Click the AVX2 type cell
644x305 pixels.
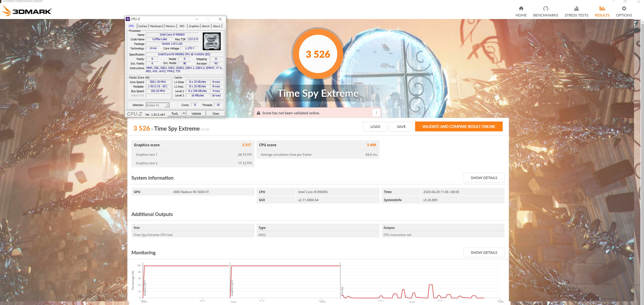point(318,235)
